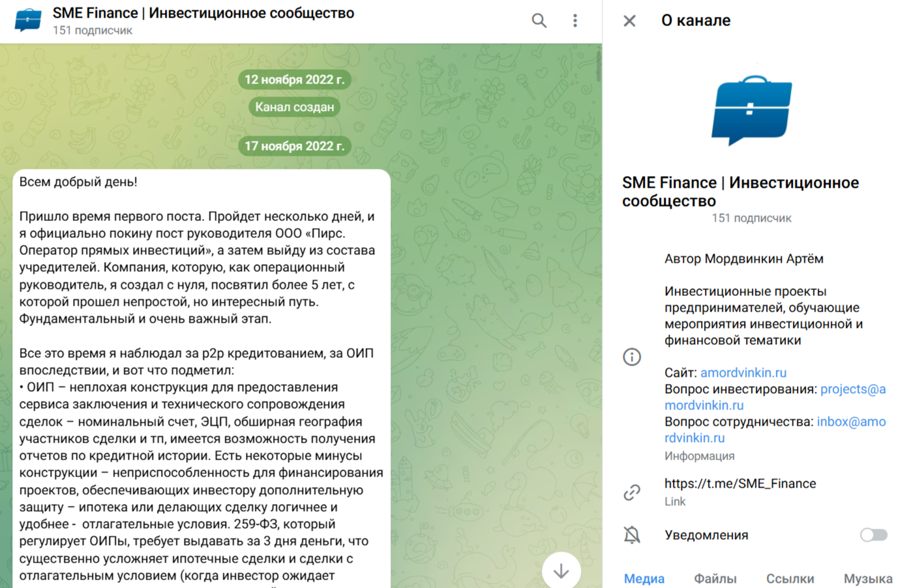Click the projects@amordvinkin.ru email link
Image resolution: width=907 pixels, height=588 pixels.
click(775, 397)
